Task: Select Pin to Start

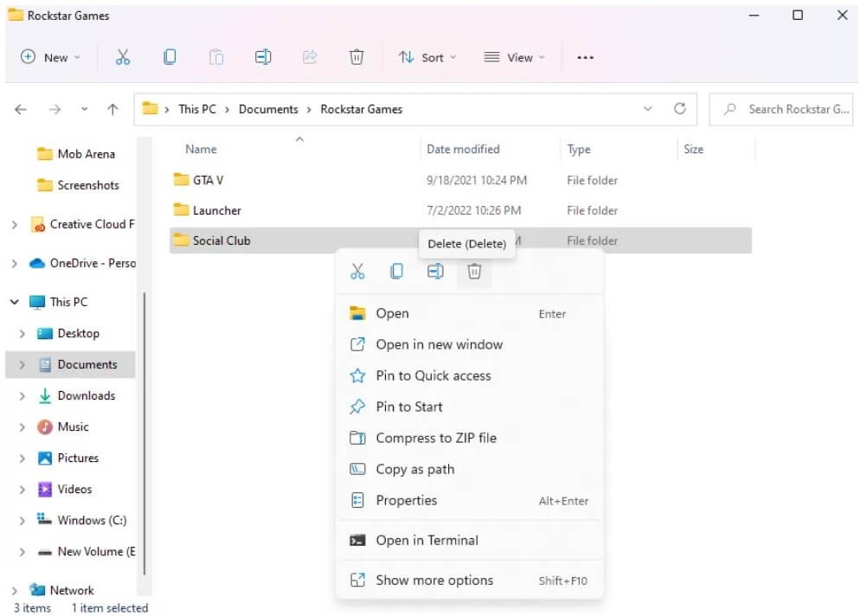Action: [x=469, y=407]
